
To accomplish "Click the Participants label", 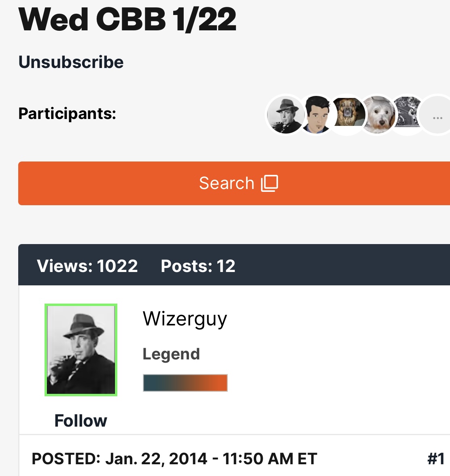I will pos(67,113).
